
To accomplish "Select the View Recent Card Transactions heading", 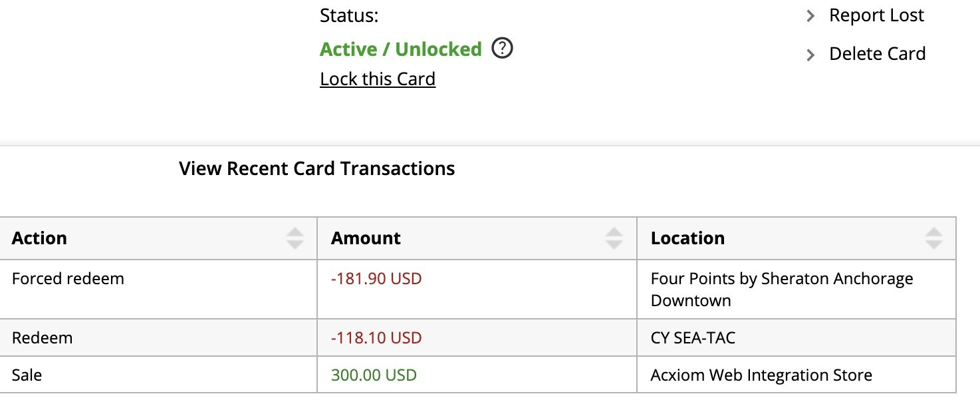I will [317, 168].
